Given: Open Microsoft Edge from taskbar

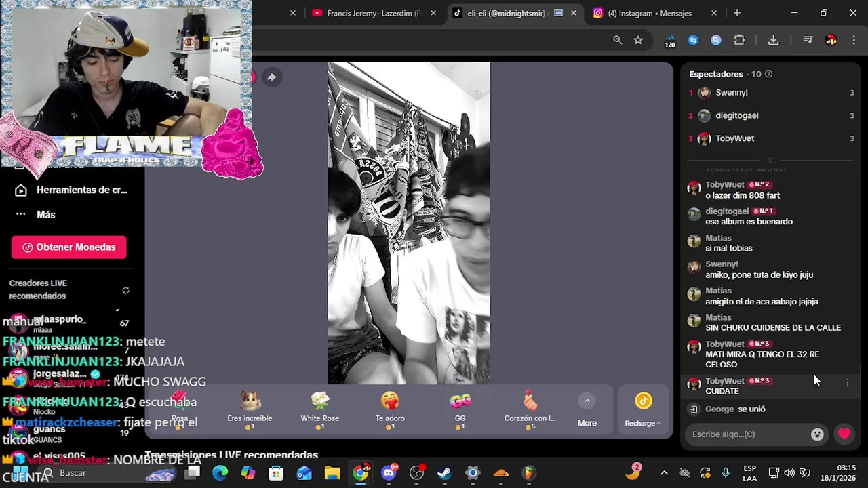Looking at the screenshot, I should [x=220, y=473].
